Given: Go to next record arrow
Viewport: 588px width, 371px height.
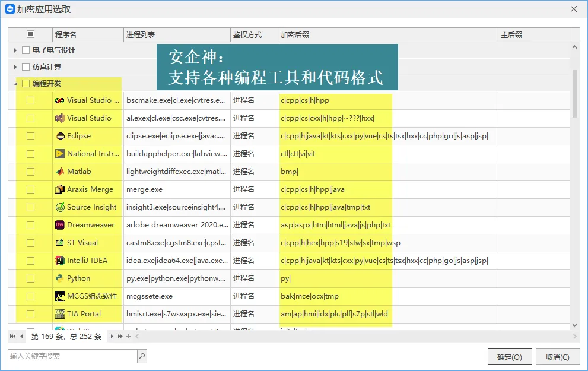Looking at the screenshot, I should 112,337.
